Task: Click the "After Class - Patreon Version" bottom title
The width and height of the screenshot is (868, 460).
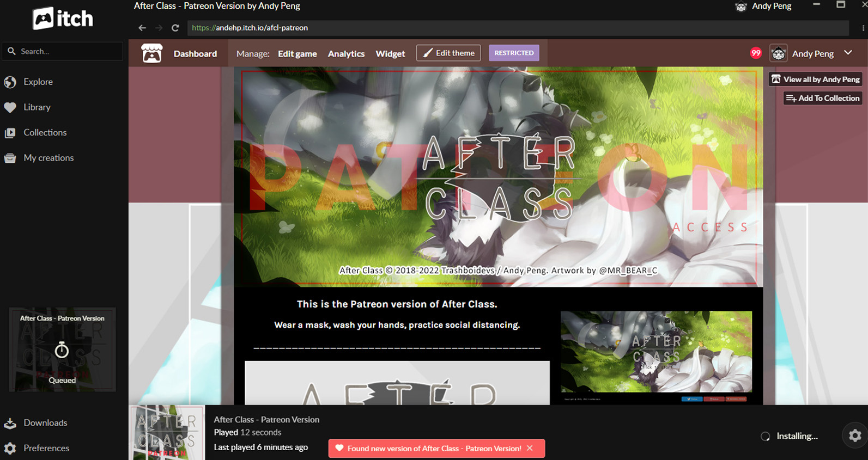Action: click(x=266, y=419)
